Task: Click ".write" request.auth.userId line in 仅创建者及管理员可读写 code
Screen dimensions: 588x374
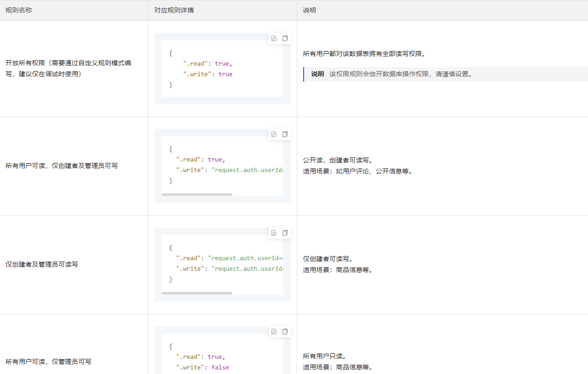Action: click(230, 269)
